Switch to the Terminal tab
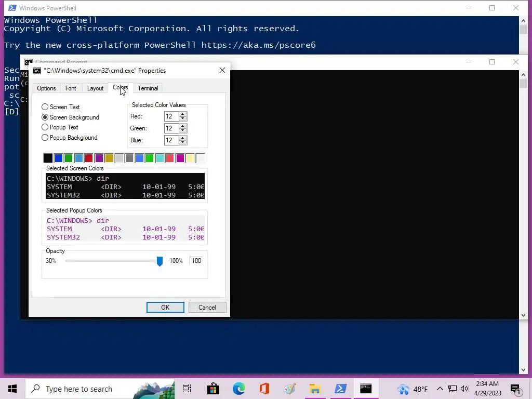Screen dimensions: 532x399 pyautogui.click(x=148, y=88)
